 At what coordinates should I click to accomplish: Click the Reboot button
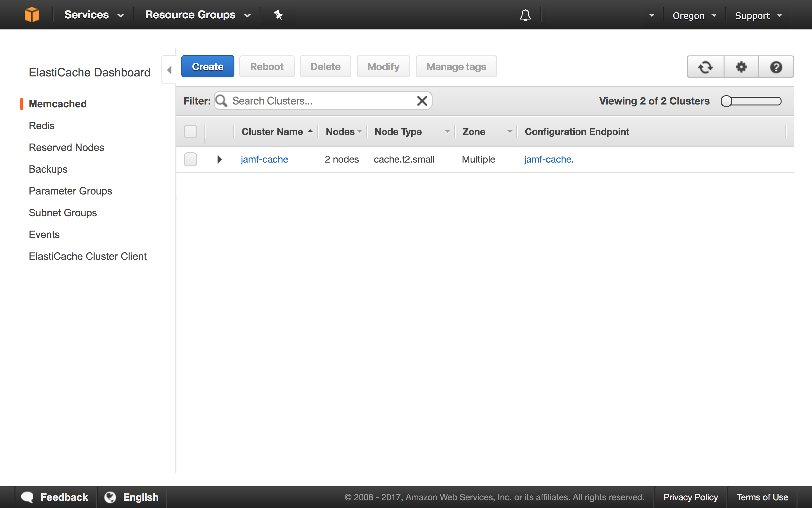tap(267, 67)
